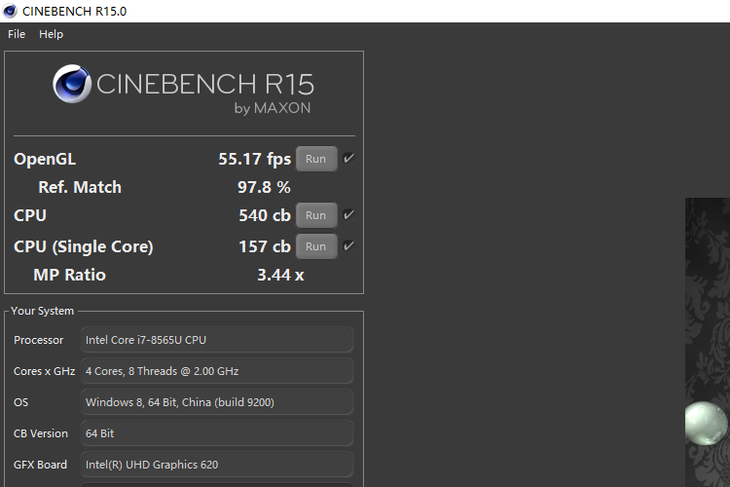Click the 540 cb CPU score
The height and width of the screenshot is (487, 730).
pos(264,216)
